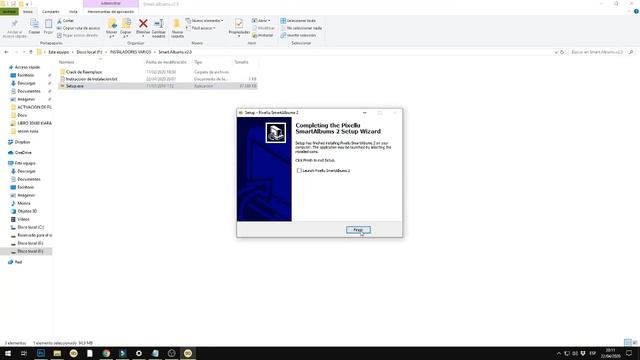Open Dropbox in the navigation pane
Image resolution: width=640 pixels, height=360 pixels.
coord(22,142)
